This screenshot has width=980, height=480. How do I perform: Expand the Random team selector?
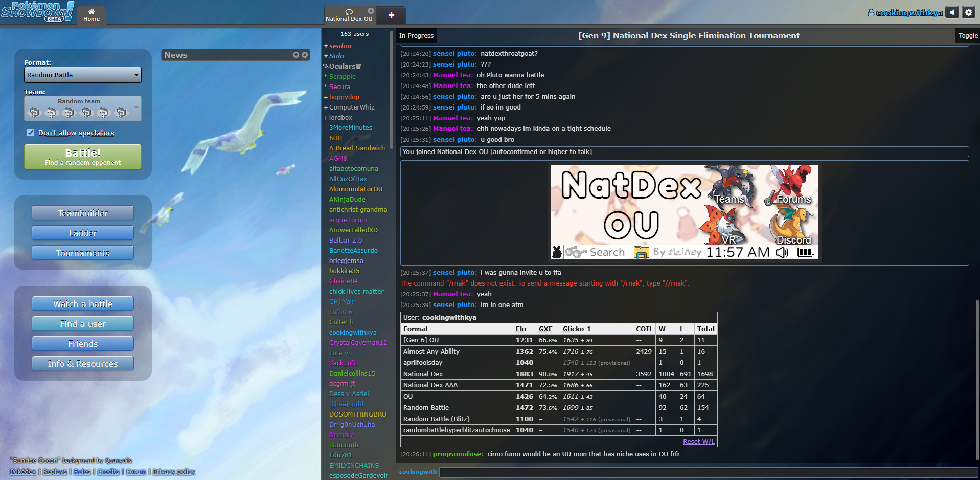click(x=83, y=108)
